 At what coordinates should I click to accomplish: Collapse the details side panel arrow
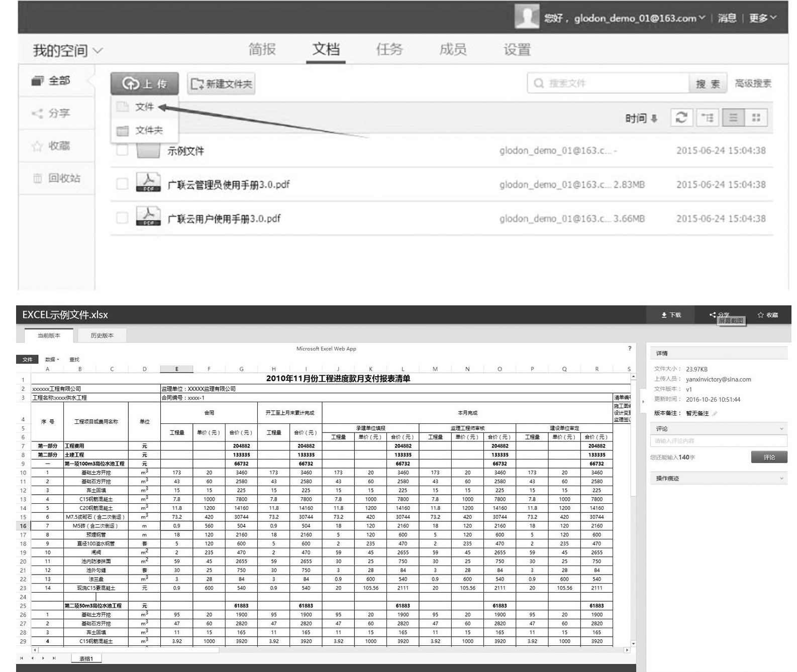(x=643, y=402)
